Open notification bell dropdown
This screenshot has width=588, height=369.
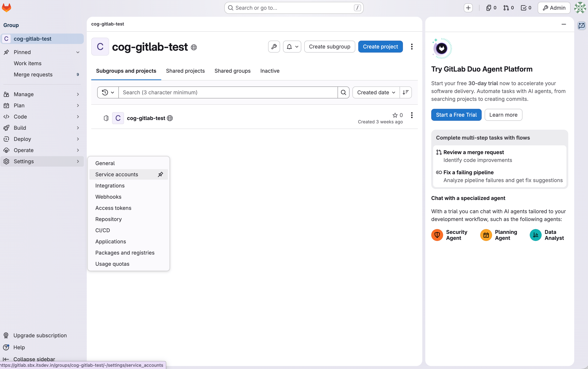pos(292,47)
